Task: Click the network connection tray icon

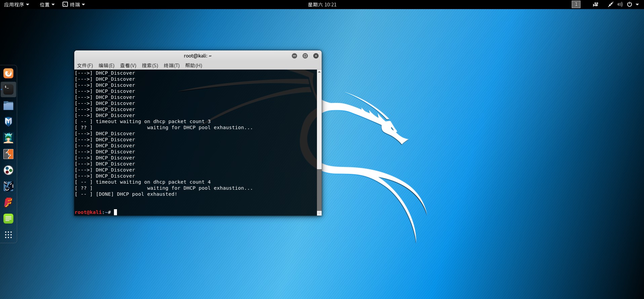Action: 610,4
